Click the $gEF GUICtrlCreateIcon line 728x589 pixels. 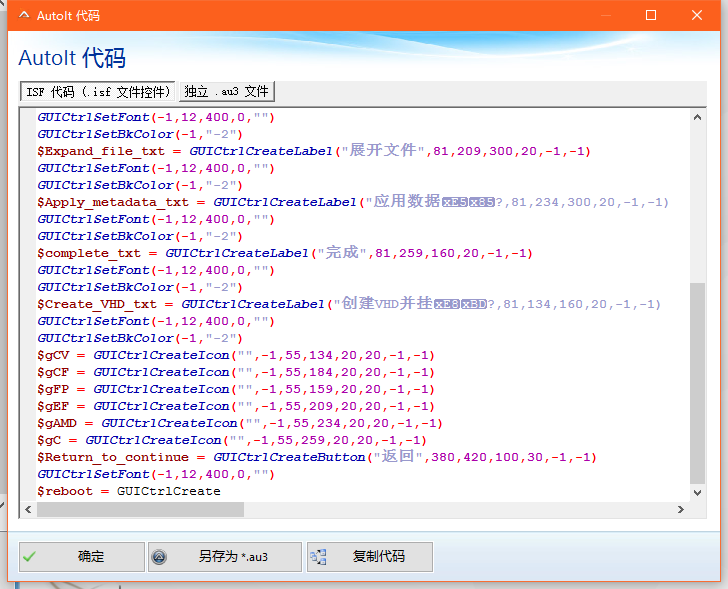(x=236, y=406)
